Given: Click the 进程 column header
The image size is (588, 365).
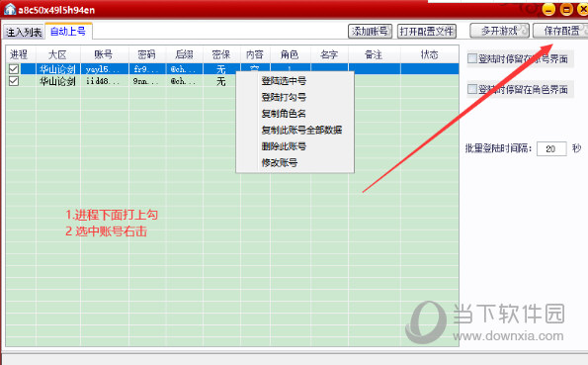Looking at the screenshot, I should click(x=21, y=54).
